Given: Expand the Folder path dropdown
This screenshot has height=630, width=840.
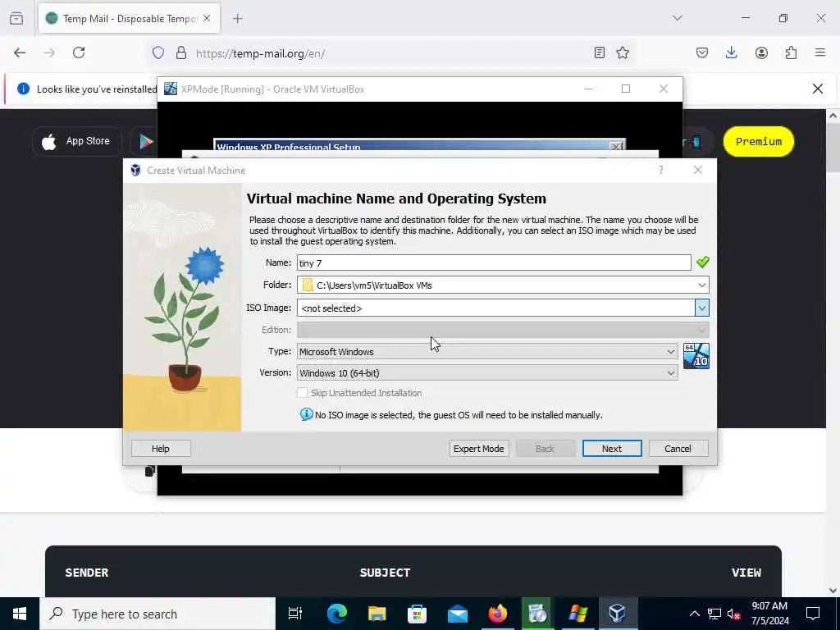Looking at the screenshot, I should pos(702,285).
